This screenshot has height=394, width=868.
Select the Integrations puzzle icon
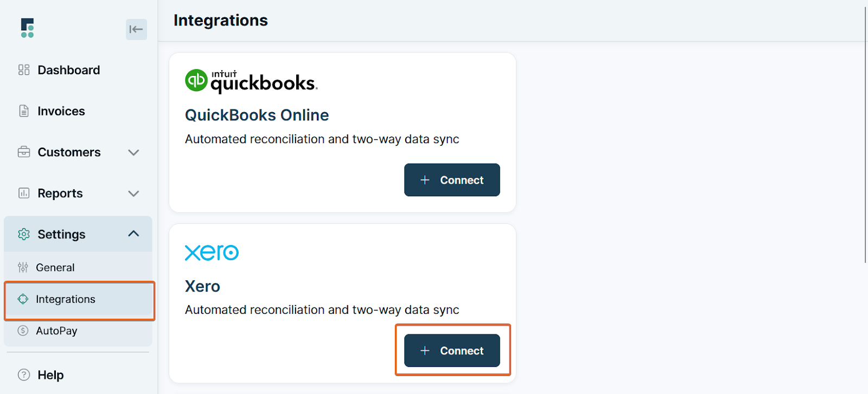click(22, 299)
